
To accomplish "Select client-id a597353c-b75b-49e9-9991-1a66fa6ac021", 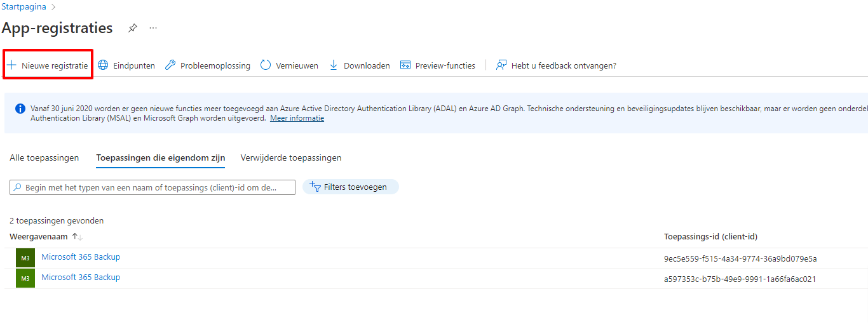I will pos(740,279).
